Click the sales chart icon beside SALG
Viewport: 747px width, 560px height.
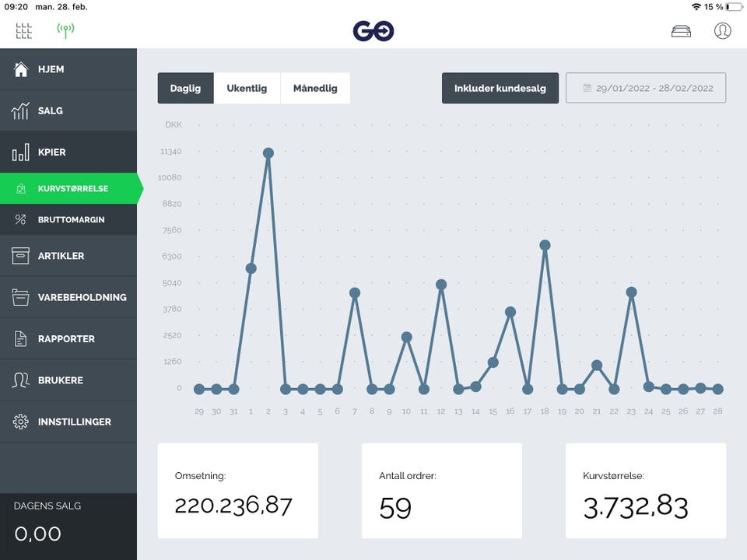[20, 110]
